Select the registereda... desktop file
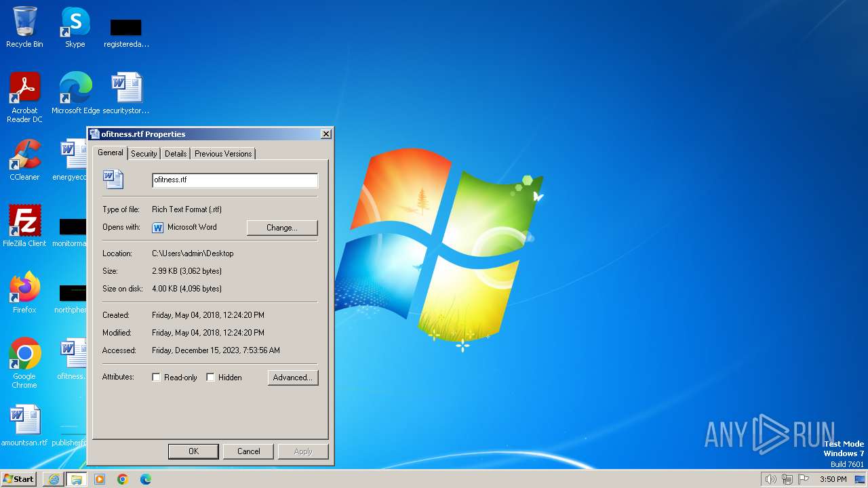The image size is (868, 488). click(x=126, y=33)
